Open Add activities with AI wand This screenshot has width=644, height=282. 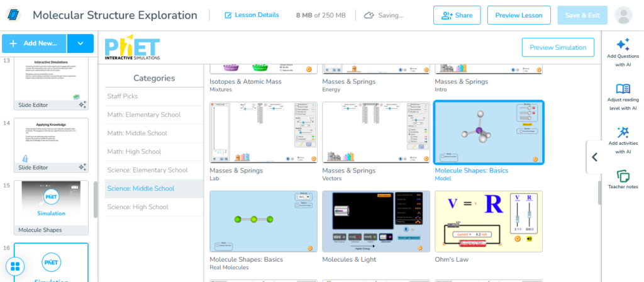[x=623, y=140]
